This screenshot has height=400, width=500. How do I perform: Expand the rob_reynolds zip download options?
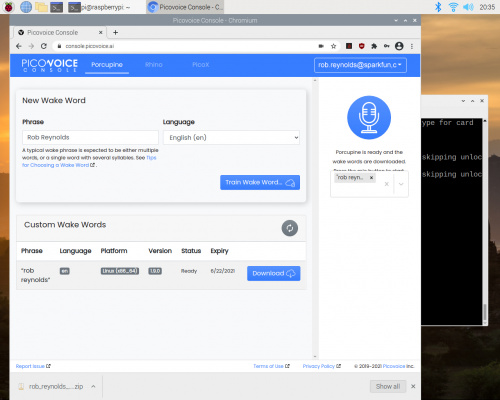93,386
